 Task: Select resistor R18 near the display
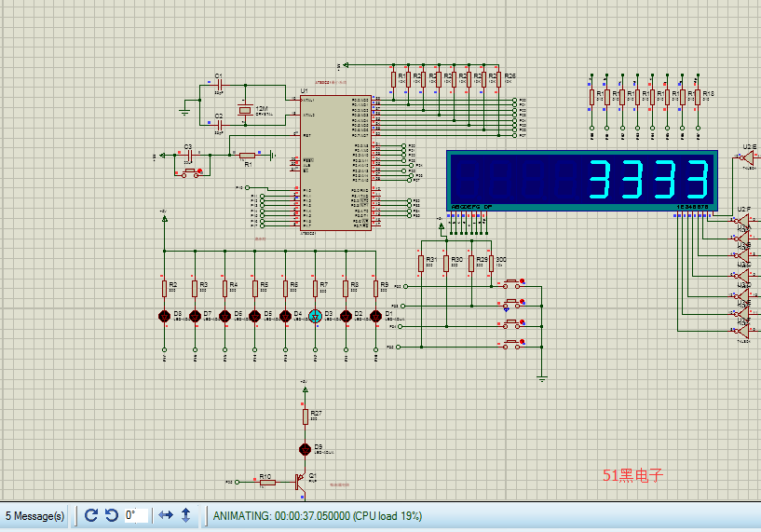coord(698,97)
